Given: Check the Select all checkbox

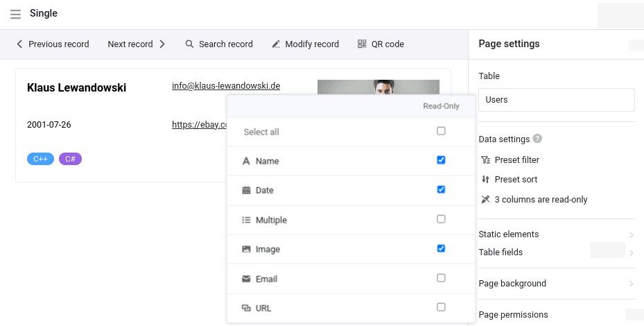Looking at the screenshot, I should (x=441, y=131).
